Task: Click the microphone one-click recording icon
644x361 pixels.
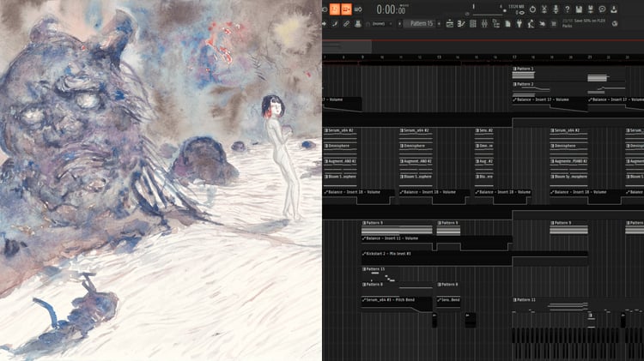Action: [556, 9]
